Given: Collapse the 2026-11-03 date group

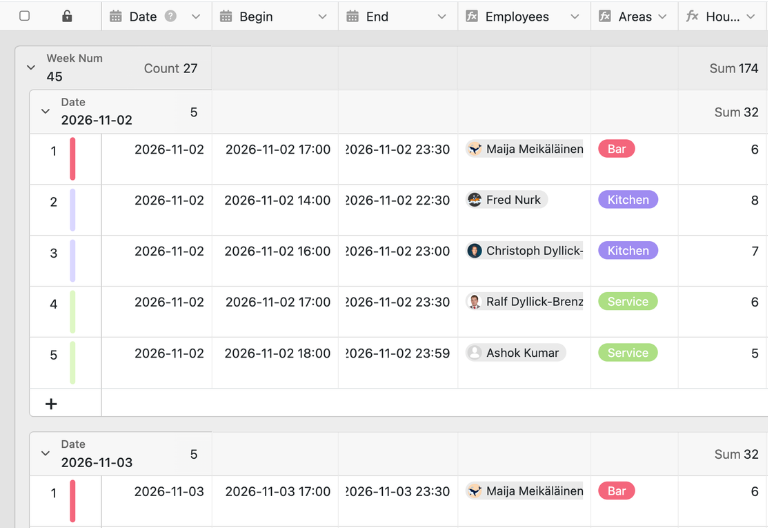Looking at the screenshot, I should (x=46, y=454).
